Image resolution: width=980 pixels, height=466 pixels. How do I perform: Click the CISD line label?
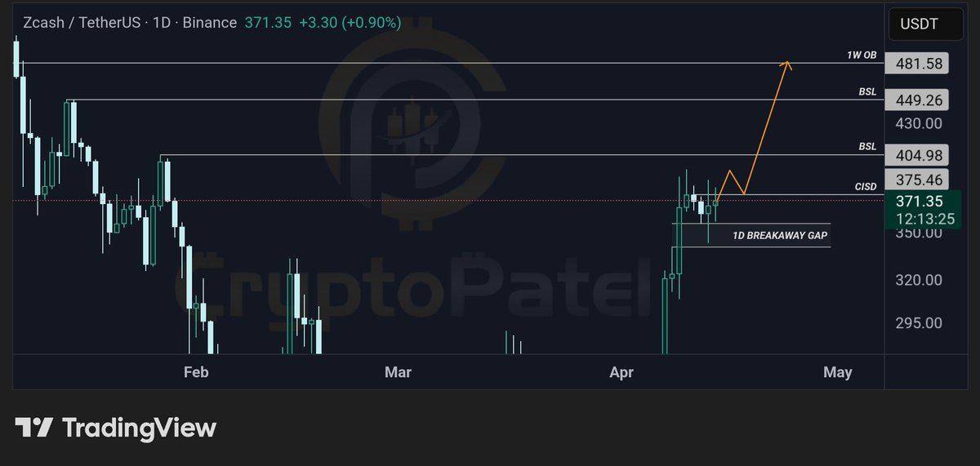(x=865, y=187)
